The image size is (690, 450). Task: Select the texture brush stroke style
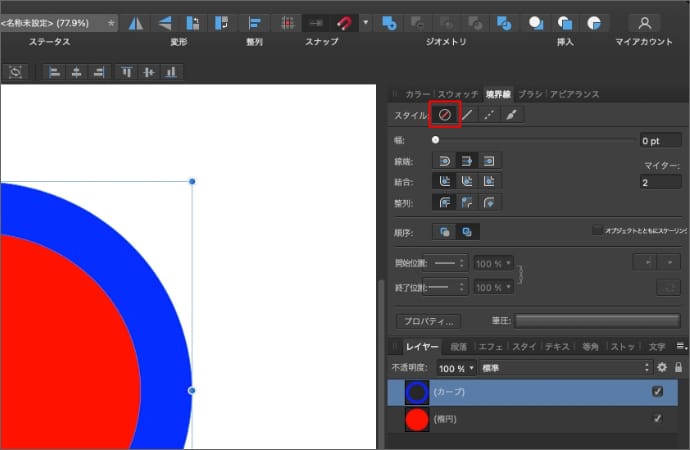coord(512,115)
